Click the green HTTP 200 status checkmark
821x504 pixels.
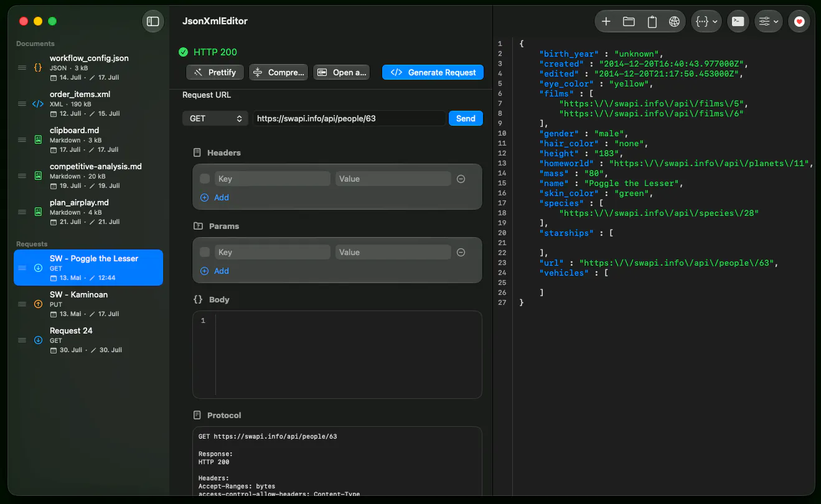click(183, 52)
